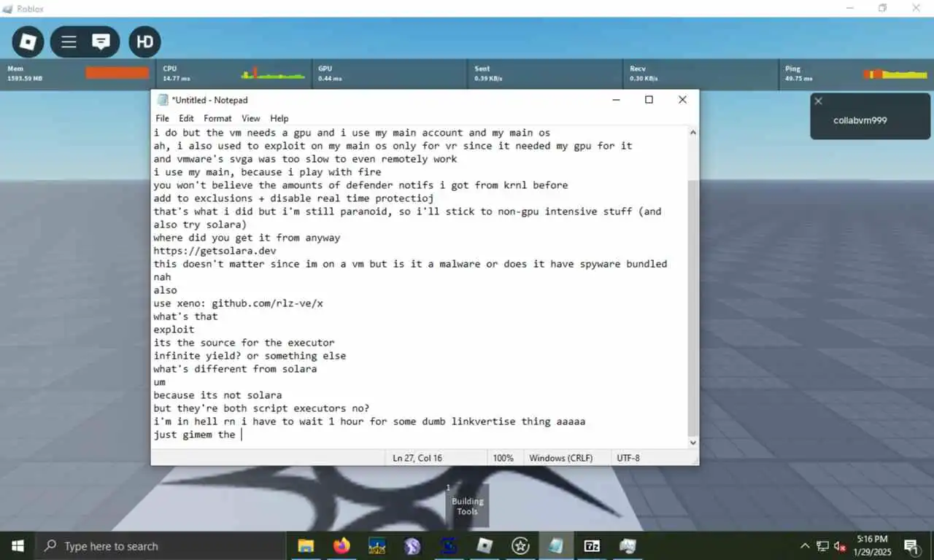Click 'UTF-8' encoding in status bar
The height and width of the screenshot is (560, 934).
628,458
